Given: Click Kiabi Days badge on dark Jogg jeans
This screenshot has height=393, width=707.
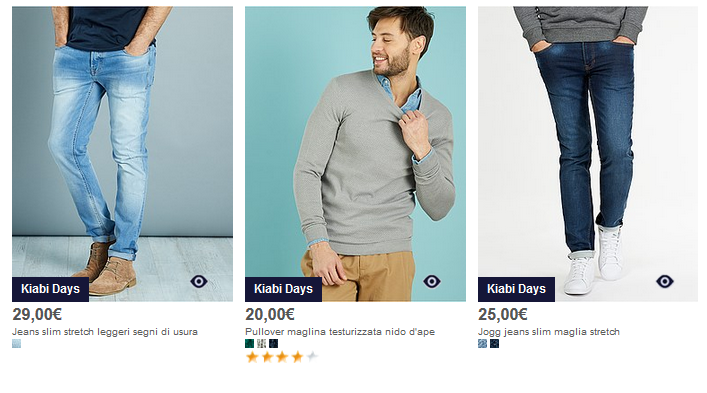Looking at the screenshot, I should (516, 289).
